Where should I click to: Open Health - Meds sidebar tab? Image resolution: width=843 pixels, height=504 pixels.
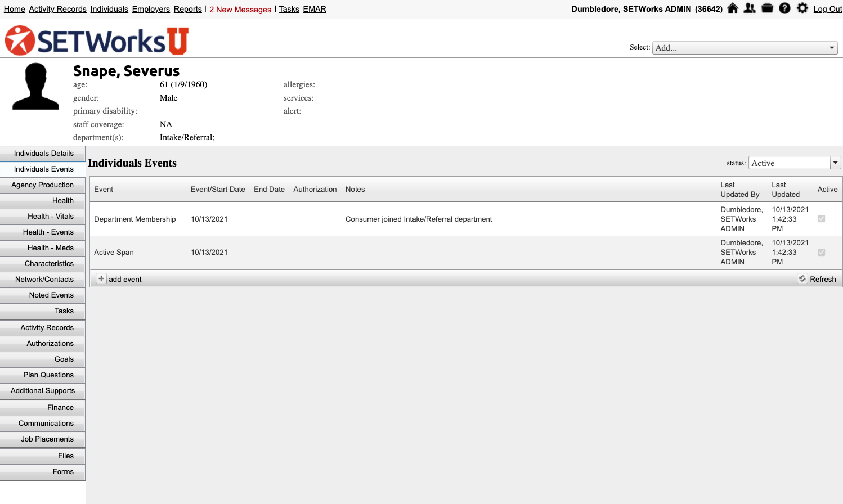[43, 247]
